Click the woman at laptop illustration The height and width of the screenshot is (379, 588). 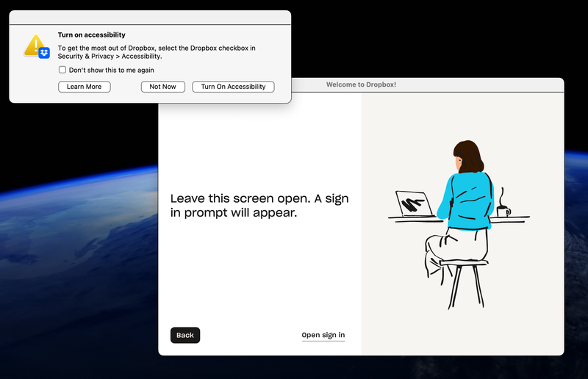click(x=459, y=225)
